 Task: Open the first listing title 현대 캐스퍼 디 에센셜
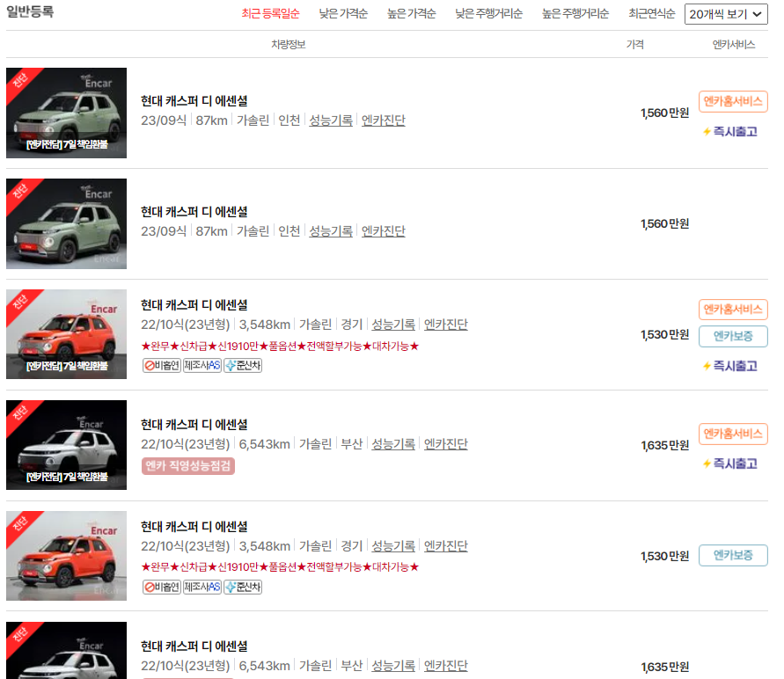194,101
